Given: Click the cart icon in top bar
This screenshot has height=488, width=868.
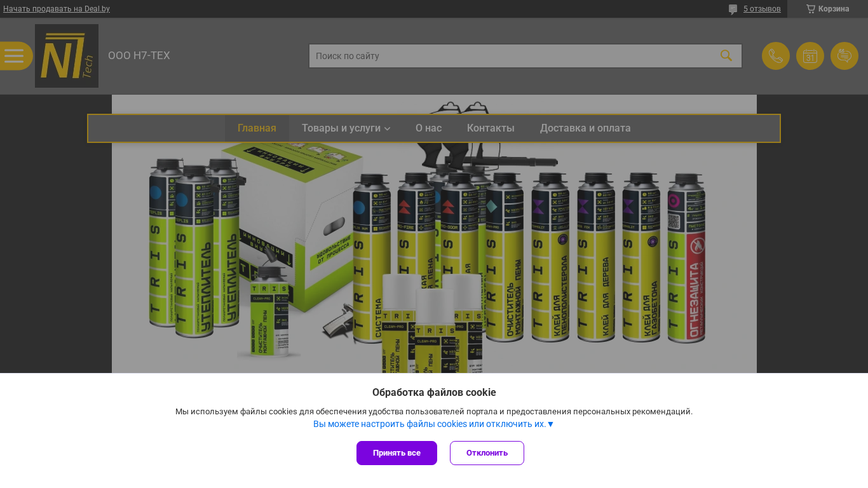Looking at the screenshot, I should (x=811, y=9).
